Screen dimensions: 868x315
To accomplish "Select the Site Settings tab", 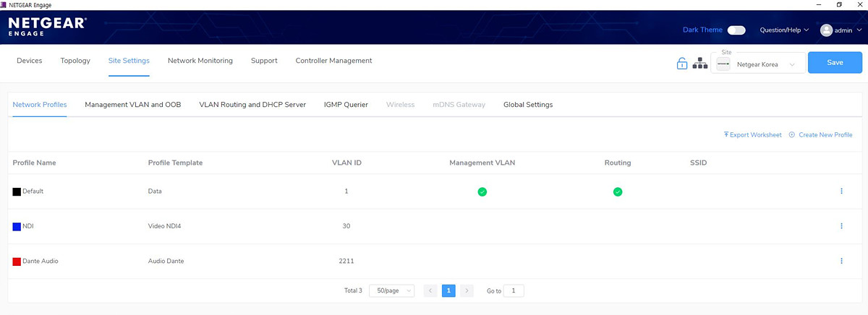I will click(129, 61).
